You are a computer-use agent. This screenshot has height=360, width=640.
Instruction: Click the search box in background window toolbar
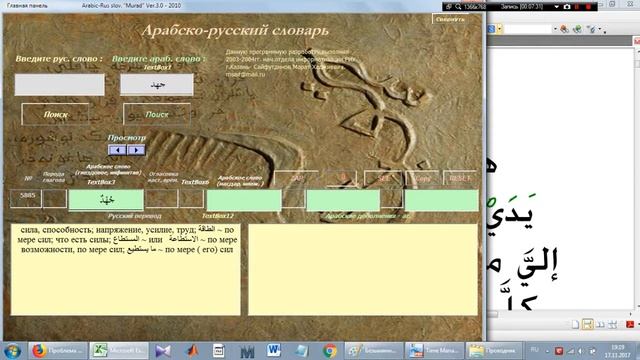tap(528, 29)
